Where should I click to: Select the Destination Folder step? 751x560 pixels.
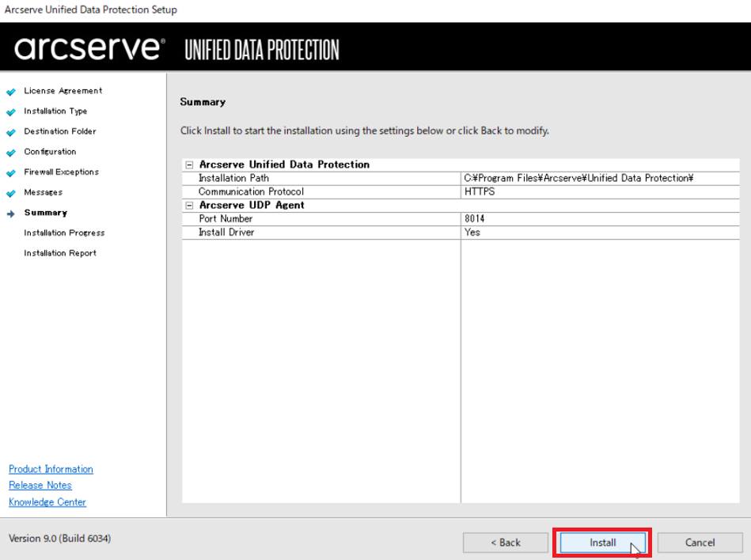tap(60, 131)
